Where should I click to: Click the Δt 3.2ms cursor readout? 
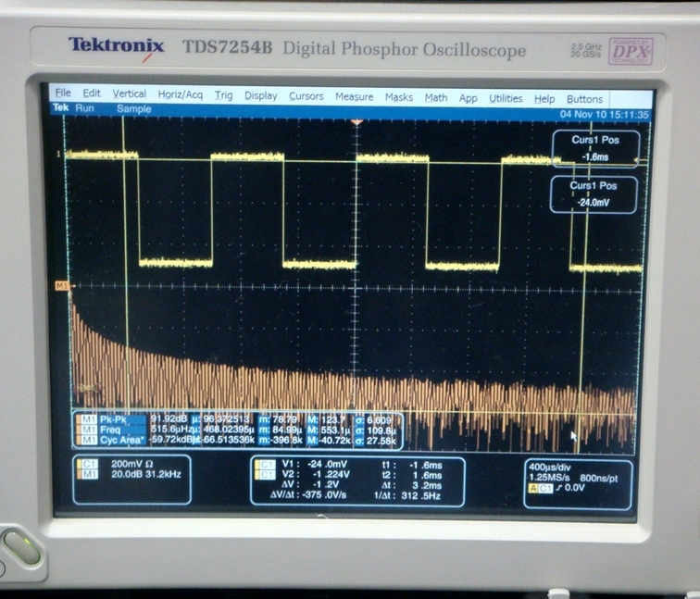[x=412, y=486]
